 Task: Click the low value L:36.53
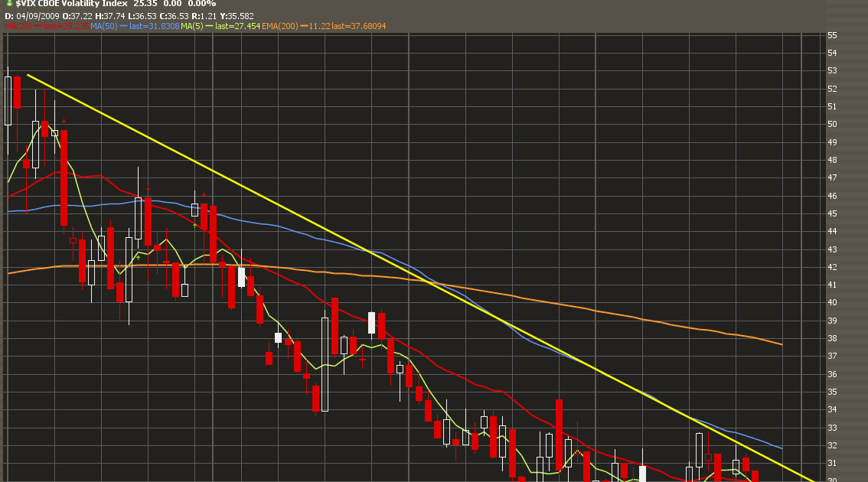coord(142,16)
